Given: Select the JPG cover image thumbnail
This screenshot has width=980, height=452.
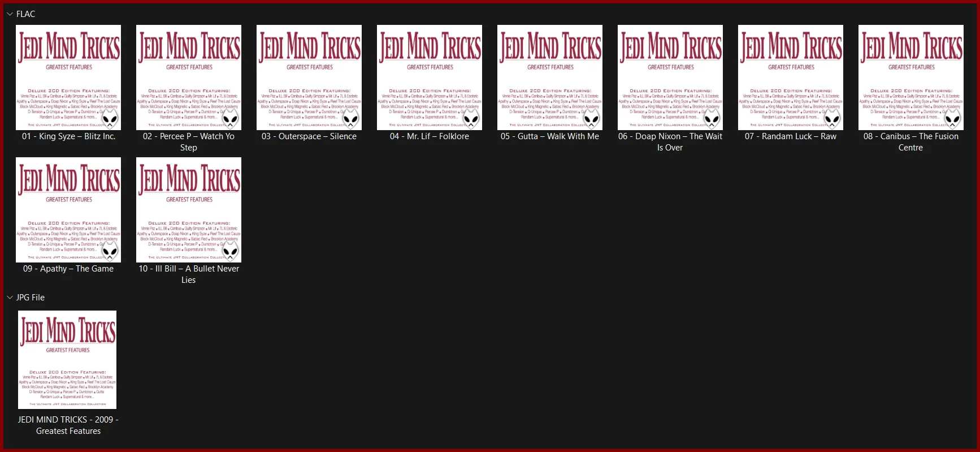Looking at the screenshot, I should tap(67, 360).
